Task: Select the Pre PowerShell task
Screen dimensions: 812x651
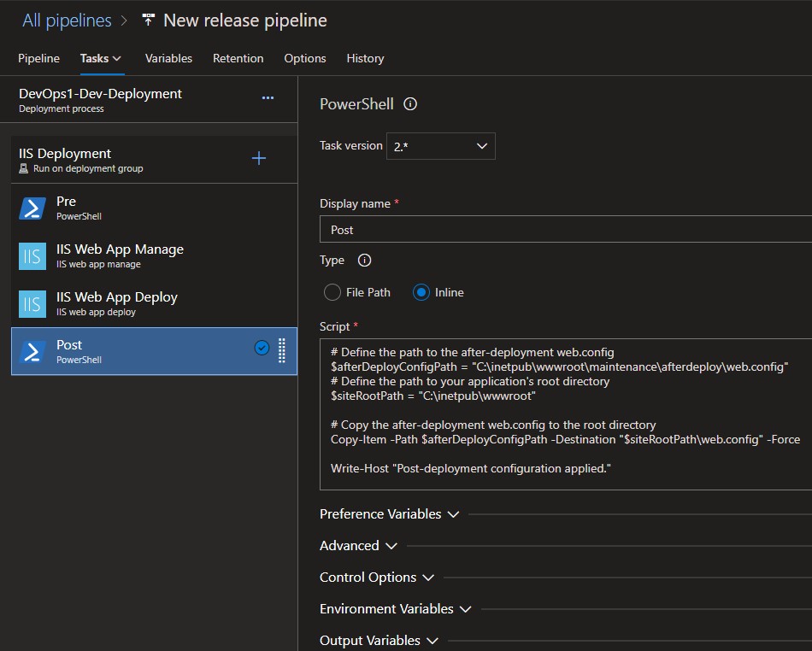Action: click(154, 208)
